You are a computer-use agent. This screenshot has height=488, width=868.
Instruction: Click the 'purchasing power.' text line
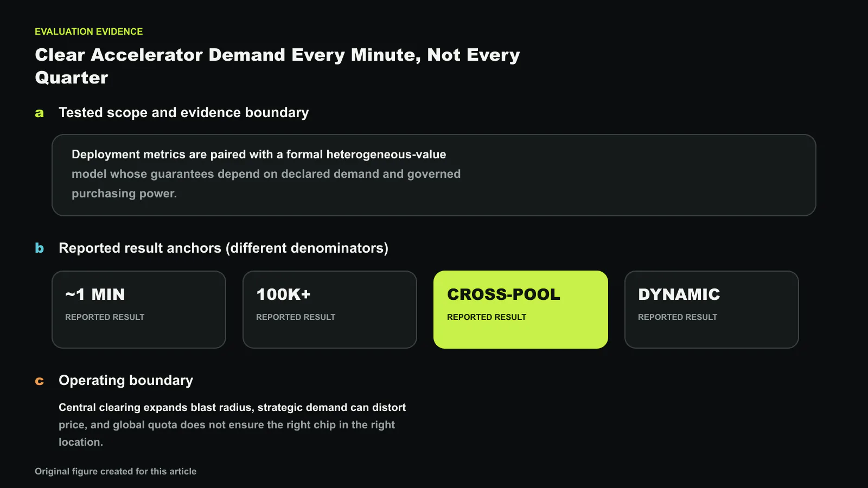coord(124,194)
